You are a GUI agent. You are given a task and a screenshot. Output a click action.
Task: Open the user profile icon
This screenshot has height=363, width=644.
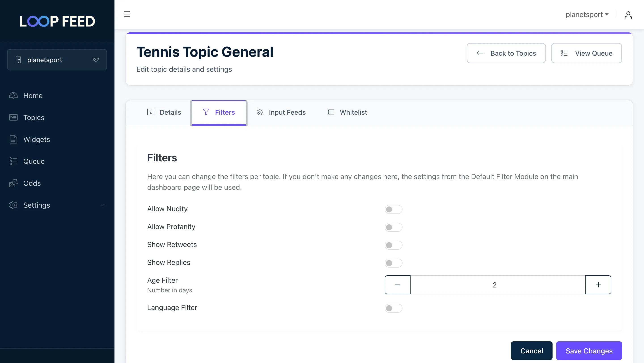pyautogui.click(x=629, y=15)
